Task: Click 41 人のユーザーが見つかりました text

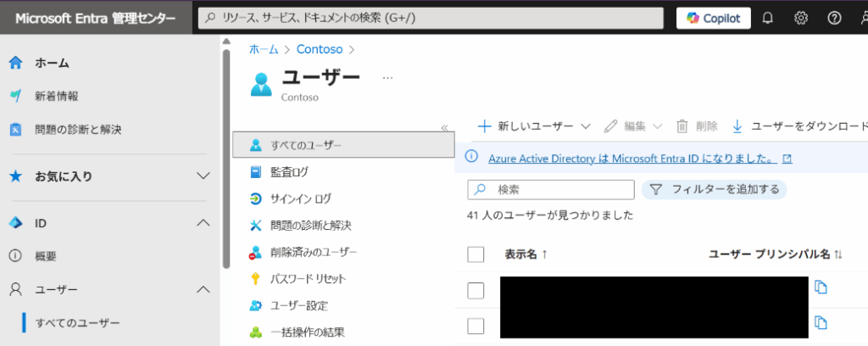Action: (550, 215)
